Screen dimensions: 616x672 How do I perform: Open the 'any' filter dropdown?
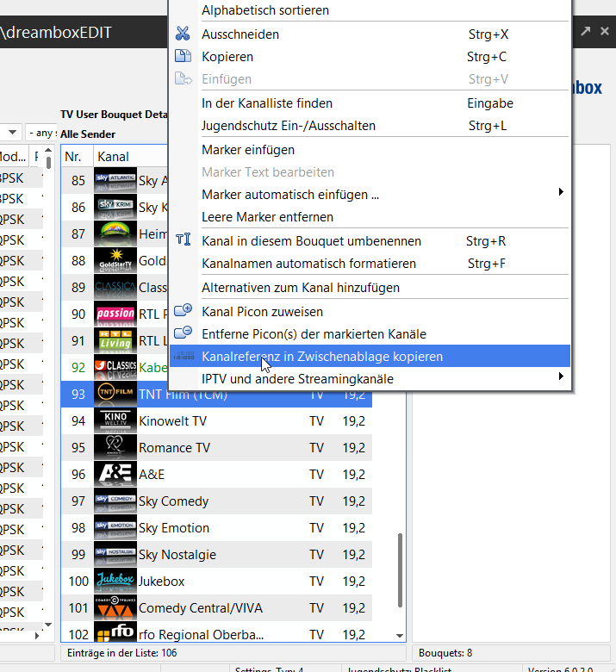41,133
